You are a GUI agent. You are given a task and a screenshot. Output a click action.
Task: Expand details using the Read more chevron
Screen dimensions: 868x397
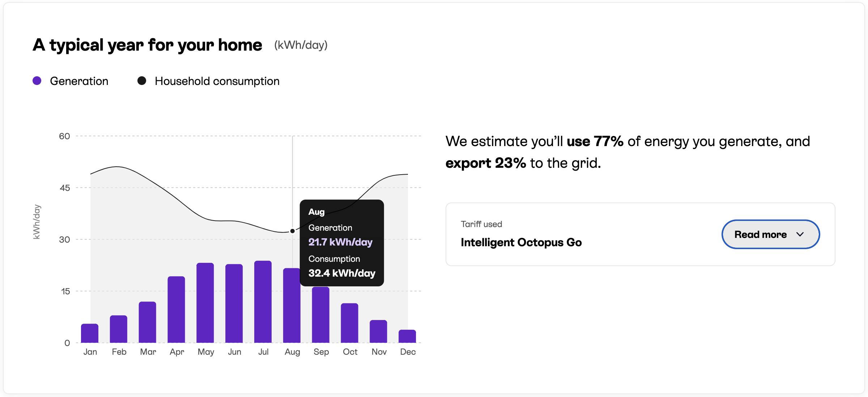click(x=800, y=234)
